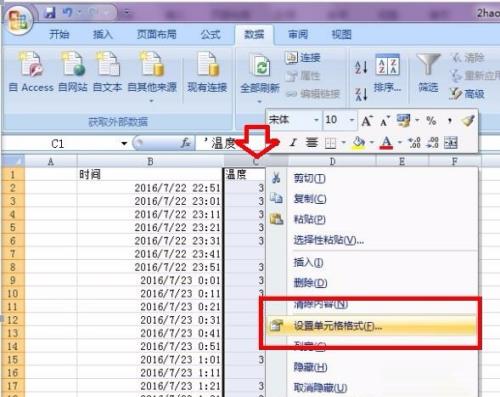The image size is (500, 397).
Task: Center align text in mini toolbar
Action: tap(312, 143)
